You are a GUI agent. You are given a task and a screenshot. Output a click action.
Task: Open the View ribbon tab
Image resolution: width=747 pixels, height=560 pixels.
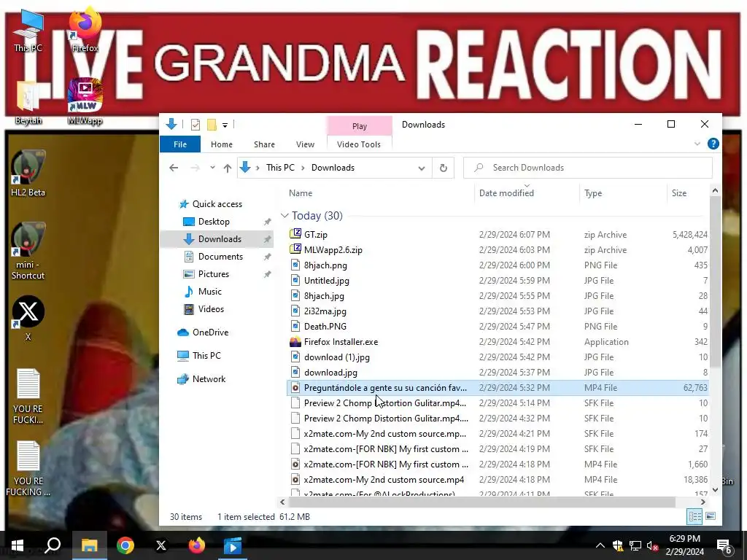tap(305, 144)
